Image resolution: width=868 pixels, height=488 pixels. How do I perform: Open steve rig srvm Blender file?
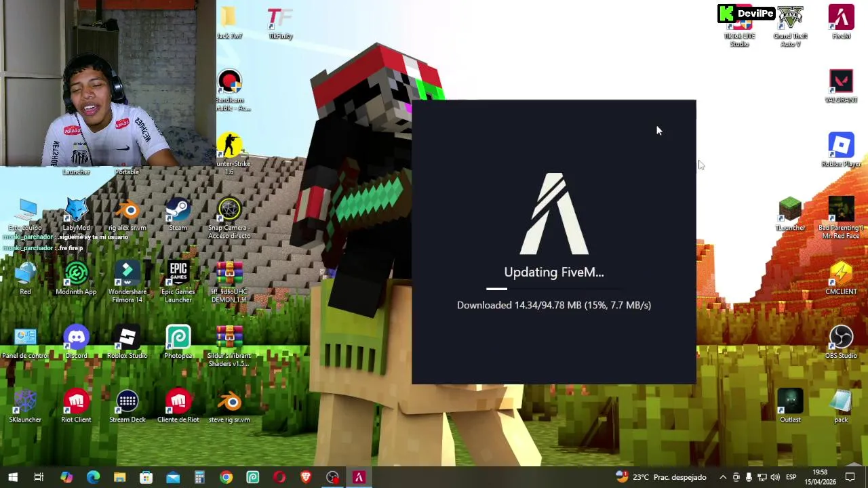[x=229, y=407]
